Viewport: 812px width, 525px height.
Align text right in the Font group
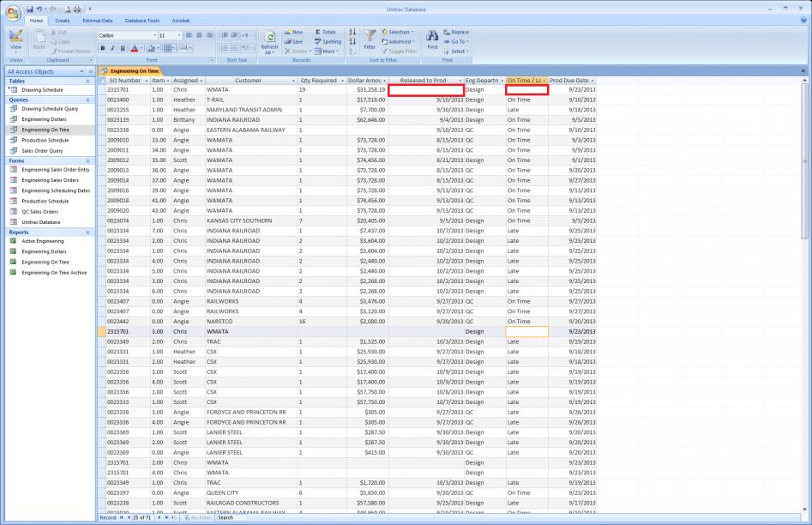209,35
